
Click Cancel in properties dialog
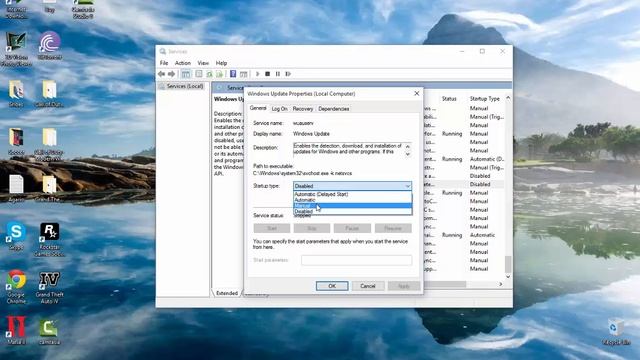click(368, 286)
